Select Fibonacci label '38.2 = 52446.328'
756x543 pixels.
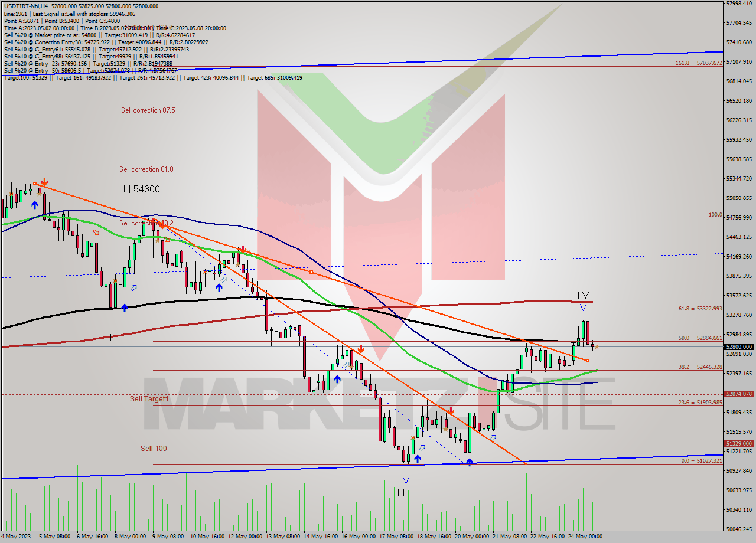point(700,367)
